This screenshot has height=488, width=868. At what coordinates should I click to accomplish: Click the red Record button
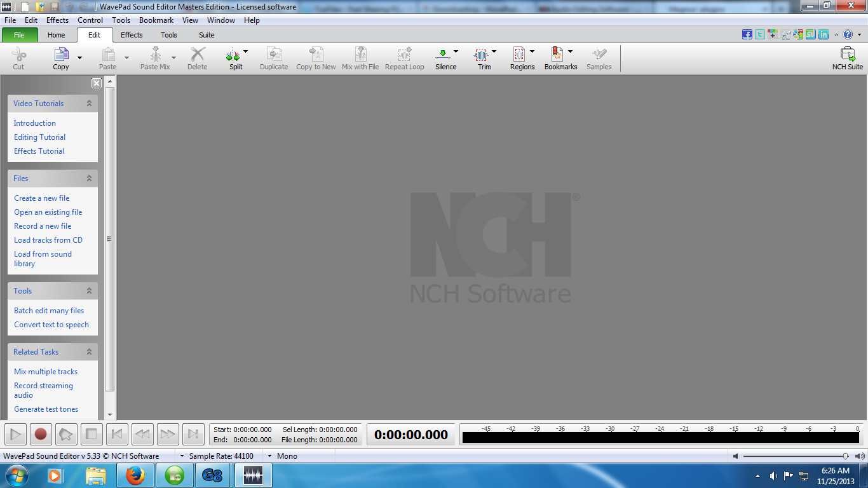coord(41,434)
